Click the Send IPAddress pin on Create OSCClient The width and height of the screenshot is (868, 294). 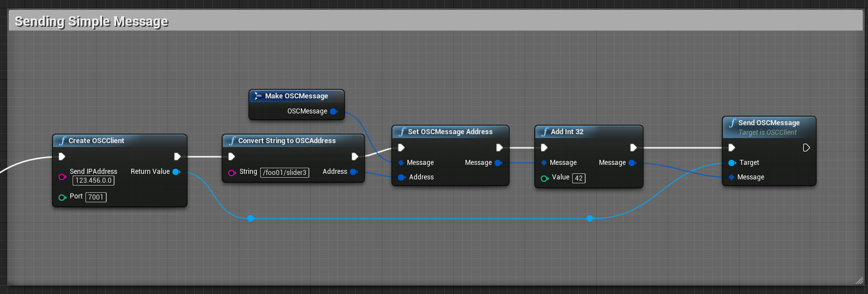pyautogui.click(x=62, y=177)
